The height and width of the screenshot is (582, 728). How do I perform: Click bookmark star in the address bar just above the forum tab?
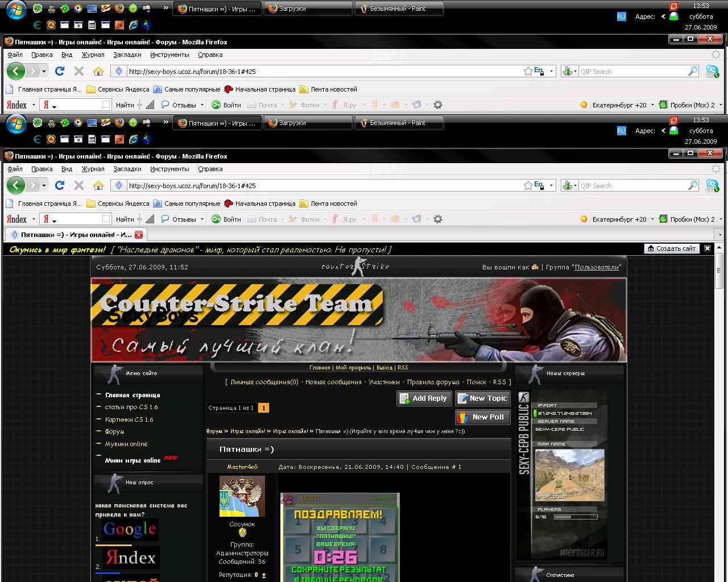pyautogui.click(x=528, y=185)
